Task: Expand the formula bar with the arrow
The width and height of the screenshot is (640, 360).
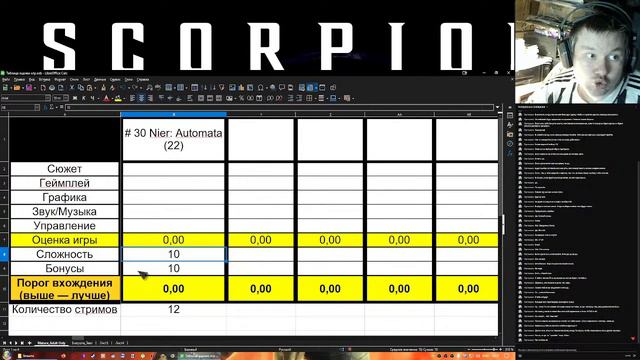Action: [x=497, y=107]
